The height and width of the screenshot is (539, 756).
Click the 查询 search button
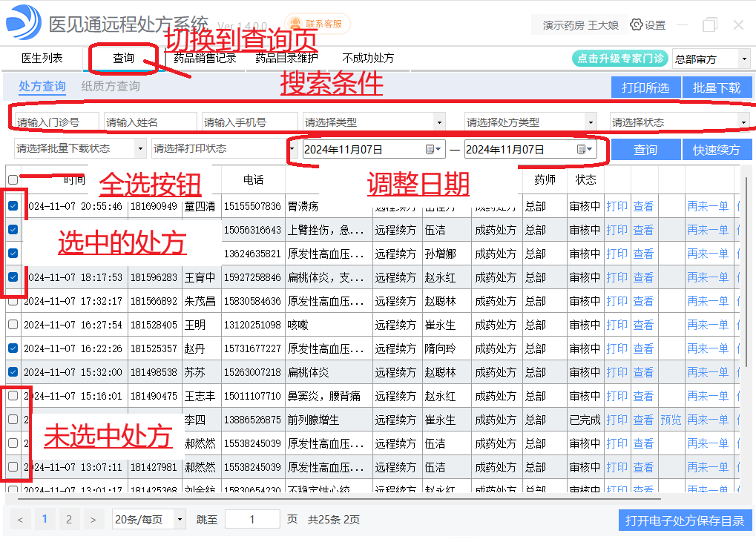click(645, 149)
